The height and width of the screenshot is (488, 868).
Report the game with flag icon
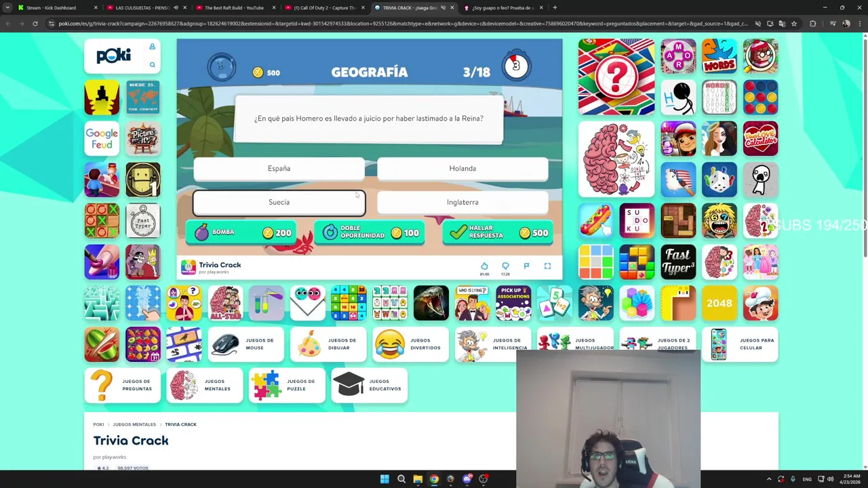[526, 266]
